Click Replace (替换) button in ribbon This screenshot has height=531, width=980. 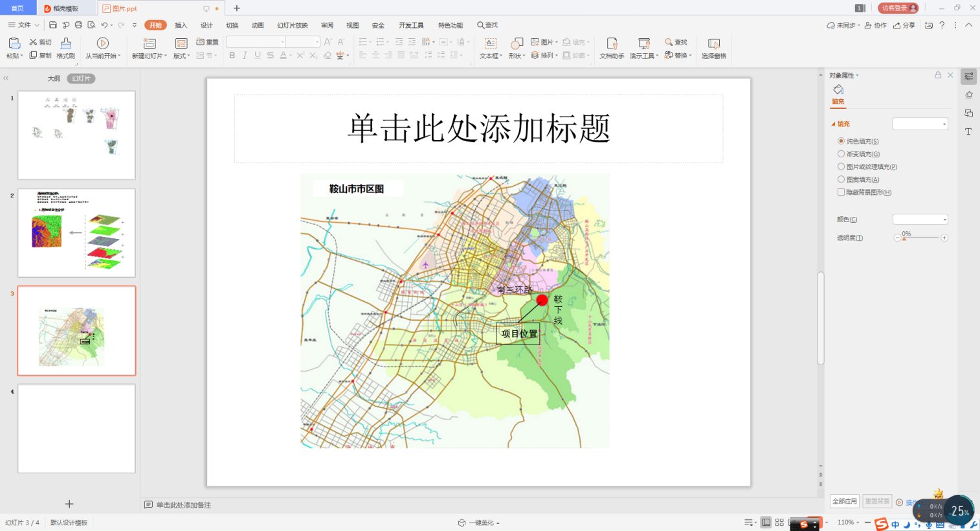(x=678, y=56)
